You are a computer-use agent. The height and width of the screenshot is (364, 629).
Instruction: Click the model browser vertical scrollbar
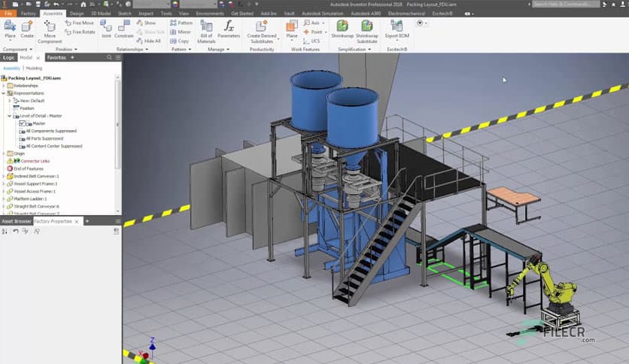tap(117, 125)
